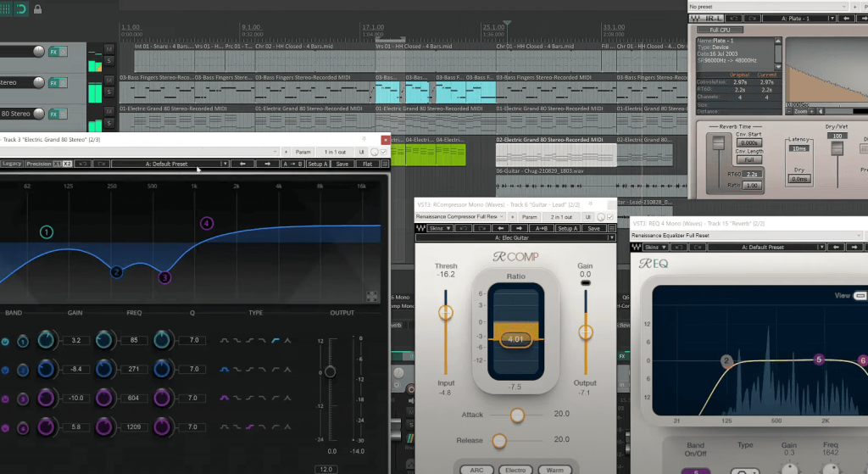The width and height of the screenshot is (868, 474).
Task: Toggle the View switch in REQ
Action: pyautogui.click(x=860, y=296)
